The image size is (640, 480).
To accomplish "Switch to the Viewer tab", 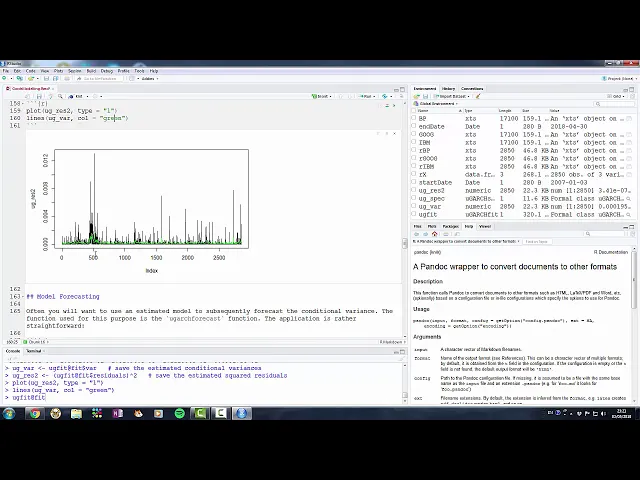I will pos(485,226).
